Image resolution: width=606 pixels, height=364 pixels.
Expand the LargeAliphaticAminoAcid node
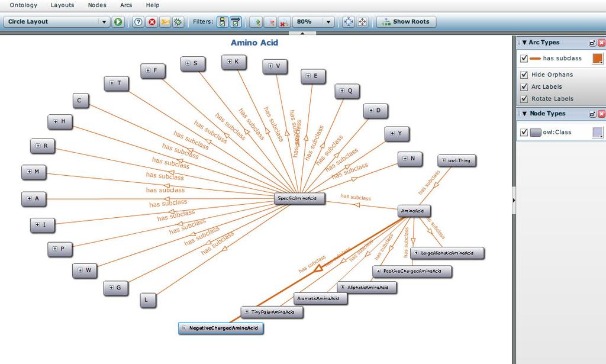tap(416, 253)
